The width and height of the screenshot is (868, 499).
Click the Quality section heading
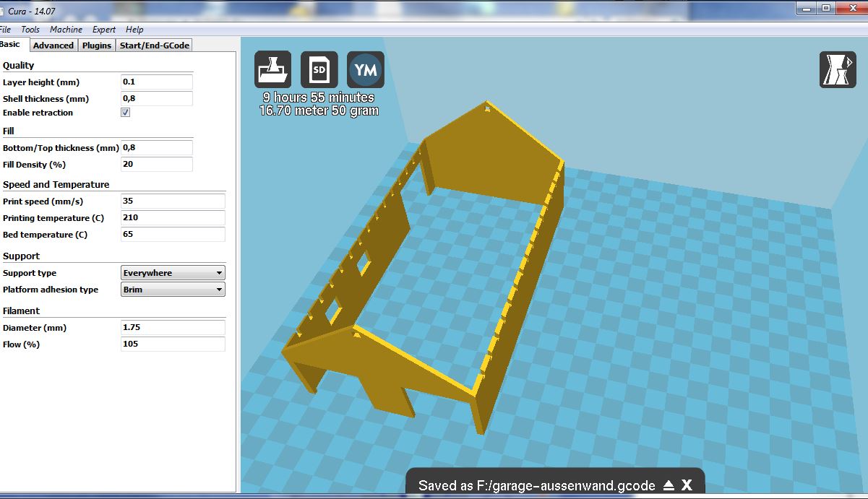[x=19, y=65]
